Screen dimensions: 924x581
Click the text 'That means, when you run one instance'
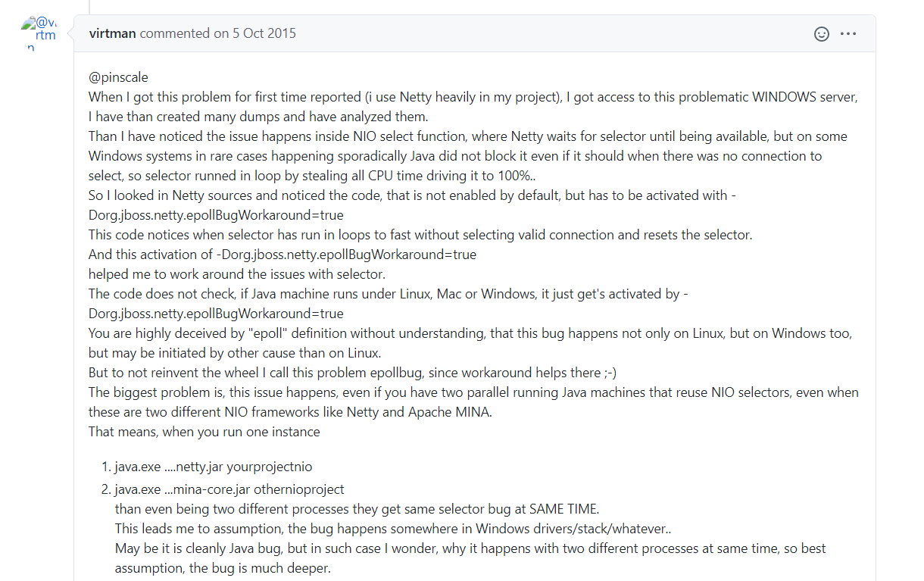[204, 432]
